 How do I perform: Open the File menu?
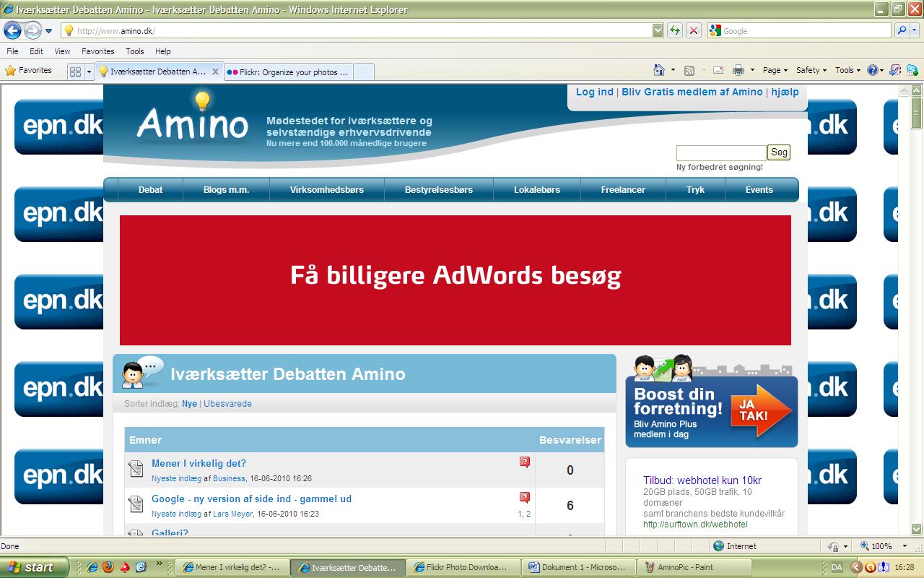[x=12, y=51]
